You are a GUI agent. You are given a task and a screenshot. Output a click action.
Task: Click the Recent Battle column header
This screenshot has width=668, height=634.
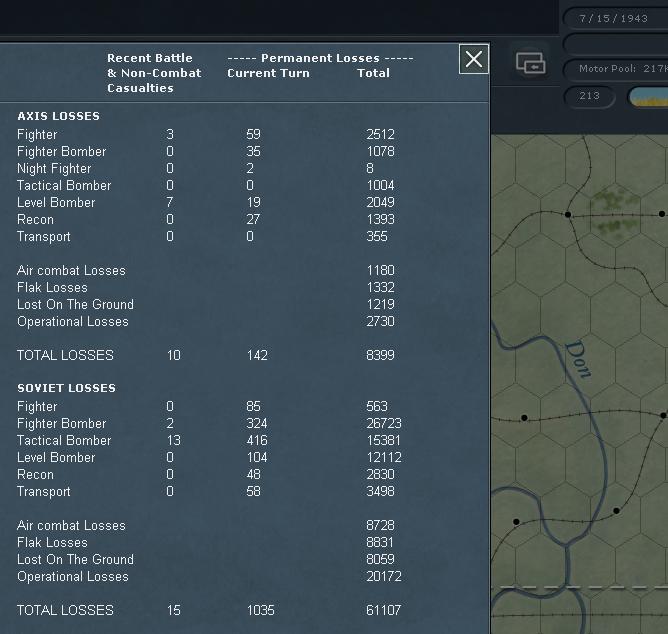coord(154,73)
